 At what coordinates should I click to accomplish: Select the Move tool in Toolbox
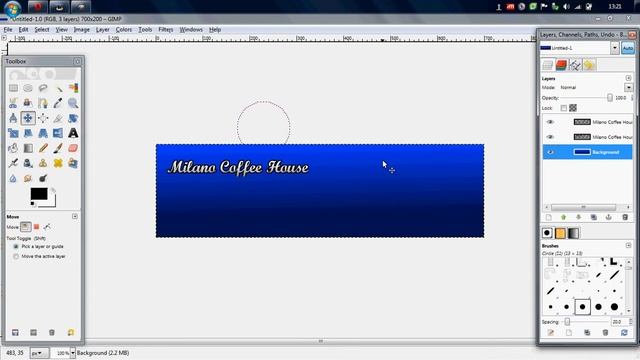pyautogui.click(x=28, y=118)
